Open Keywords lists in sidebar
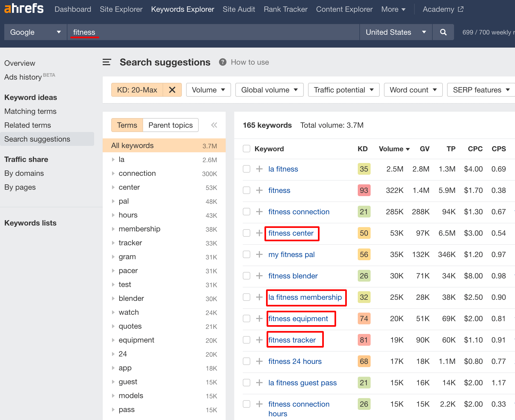Image resolution: width=515 pixels, height=420 pixels. pyautogui.click(x=30, y=223)
